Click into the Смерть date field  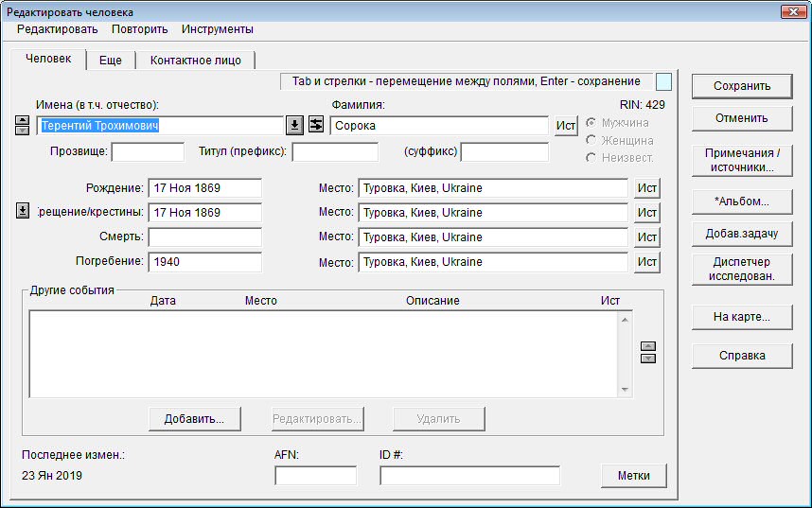click(204, 237)
